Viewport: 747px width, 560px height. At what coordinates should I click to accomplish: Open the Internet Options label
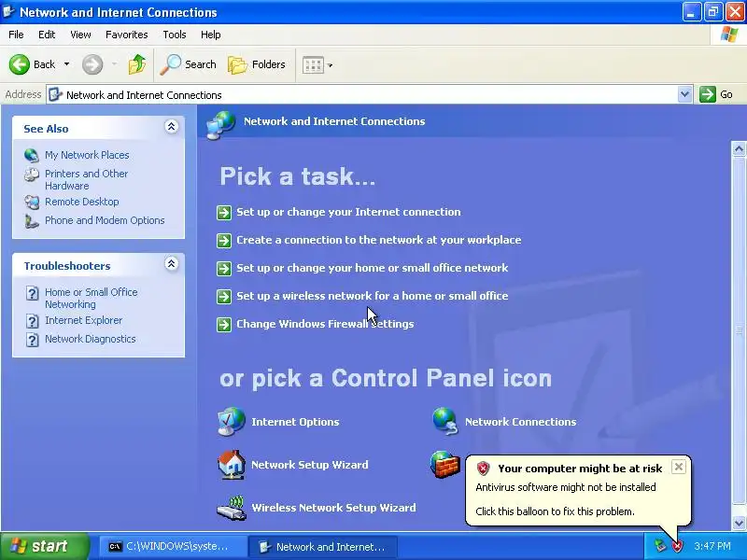295,422
